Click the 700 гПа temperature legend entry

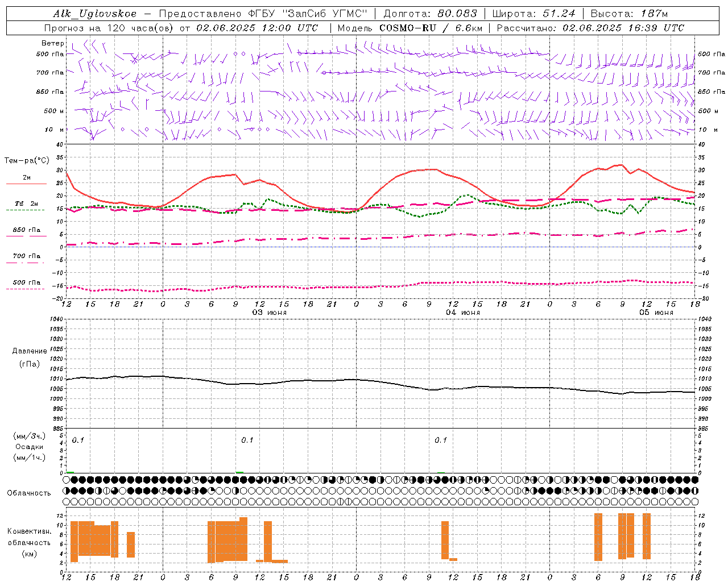pos(26,258)
